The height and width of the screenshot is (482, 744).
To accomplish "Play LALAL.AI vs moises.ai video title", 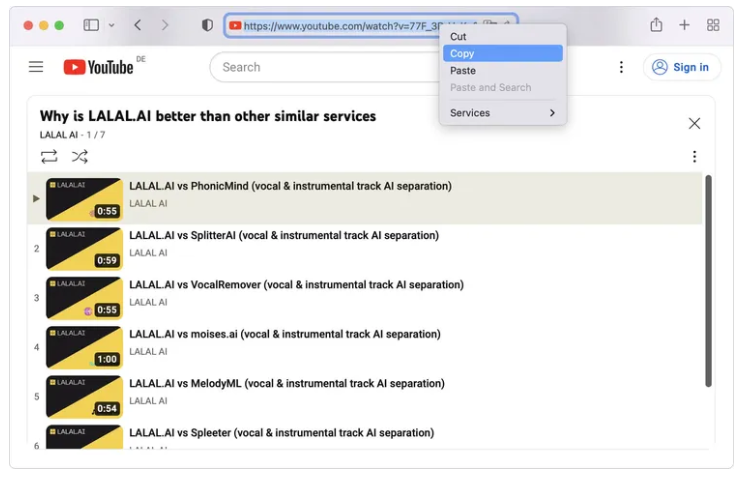I will tap(285, 334).
